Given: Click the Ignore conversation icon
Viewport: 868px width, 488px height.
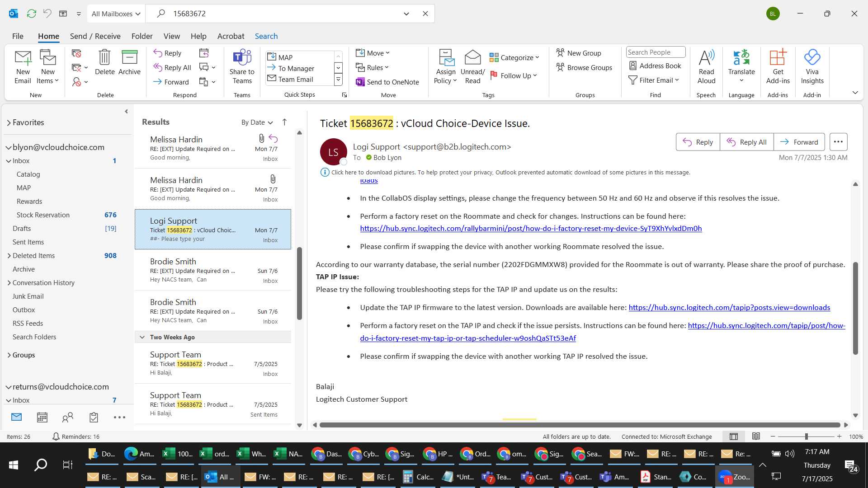Looking at the screenshot, I should click(x=76, y=53).
